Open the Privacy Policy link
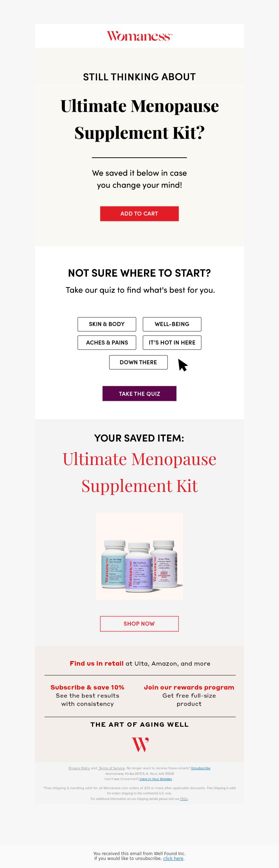The height and width of the screenshot is (868, 279). pyautogui.click(x=79, y=768)
